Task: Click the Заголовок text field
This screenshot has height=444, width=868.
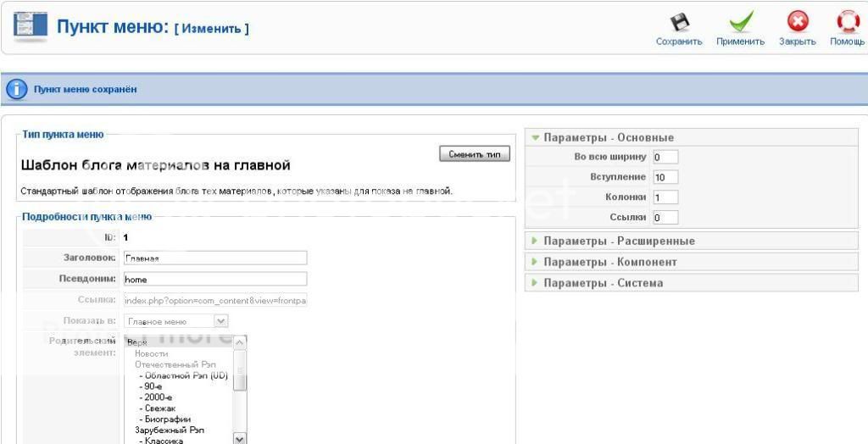Action: click(214, 258)
